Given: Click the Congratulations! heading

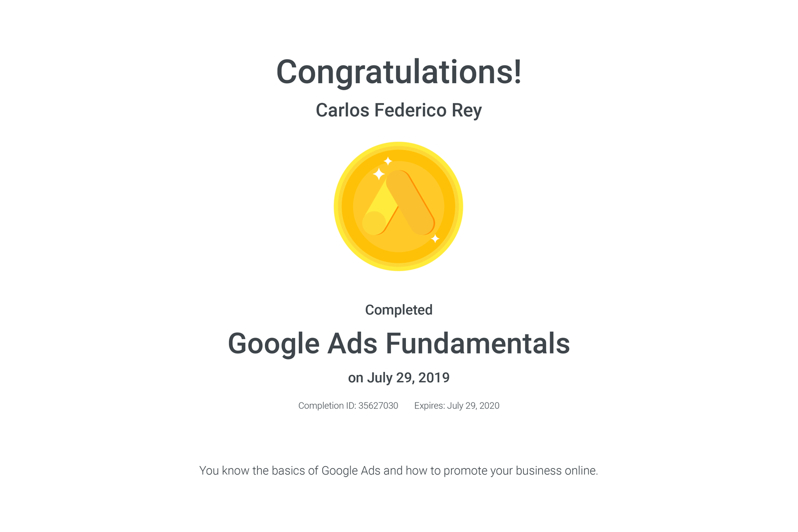Looking at the screenshot, I should [x=399, y=73].
